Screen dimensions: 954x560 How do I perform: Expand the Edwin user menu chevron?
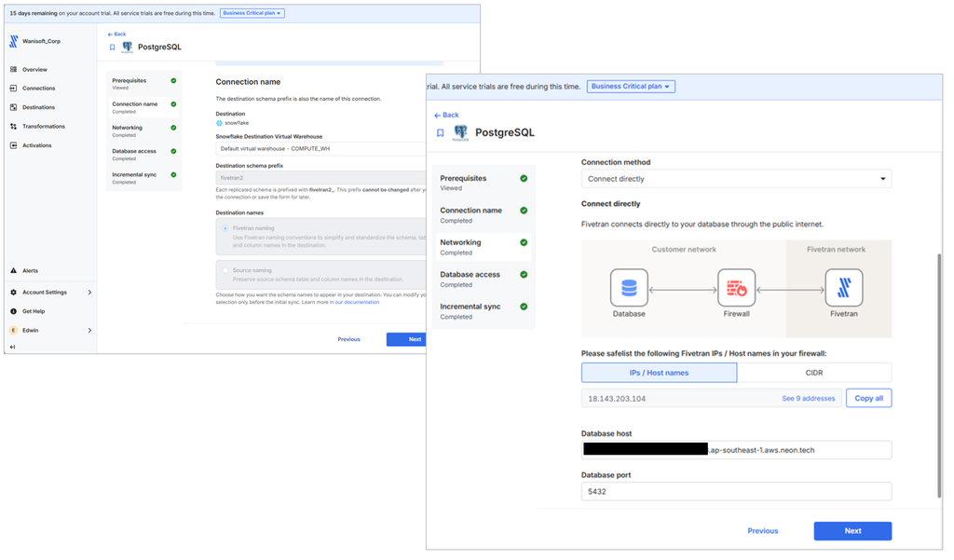pyautogui.click(x=89, y=331)
